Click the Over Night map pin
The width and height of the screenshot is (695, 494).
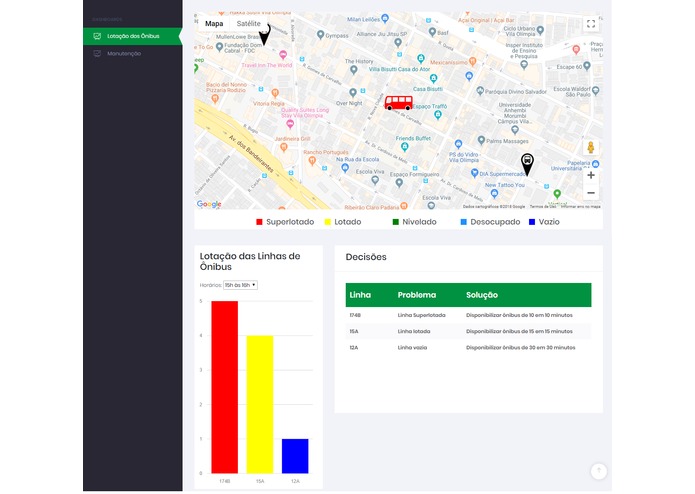pos(353,93)
